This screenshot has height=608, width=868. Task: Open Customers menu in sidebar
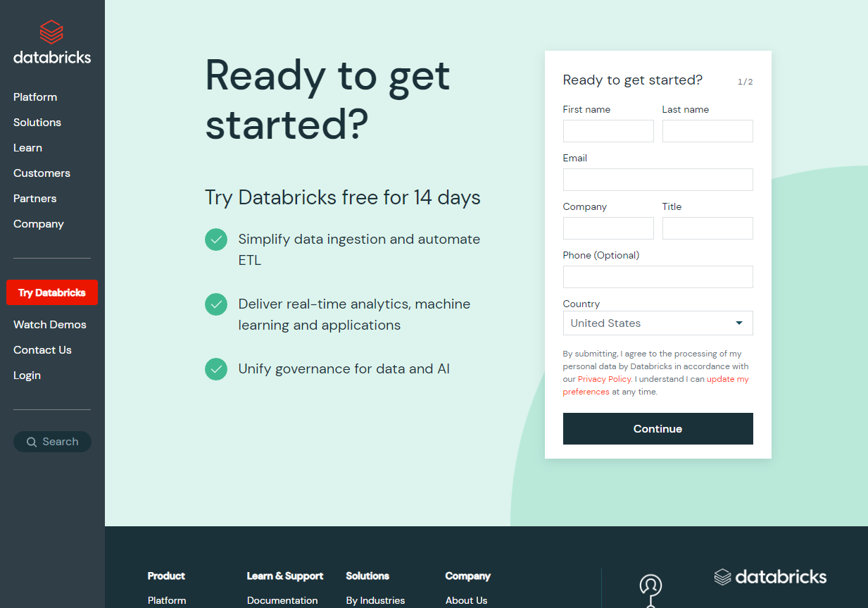point(42,173)
